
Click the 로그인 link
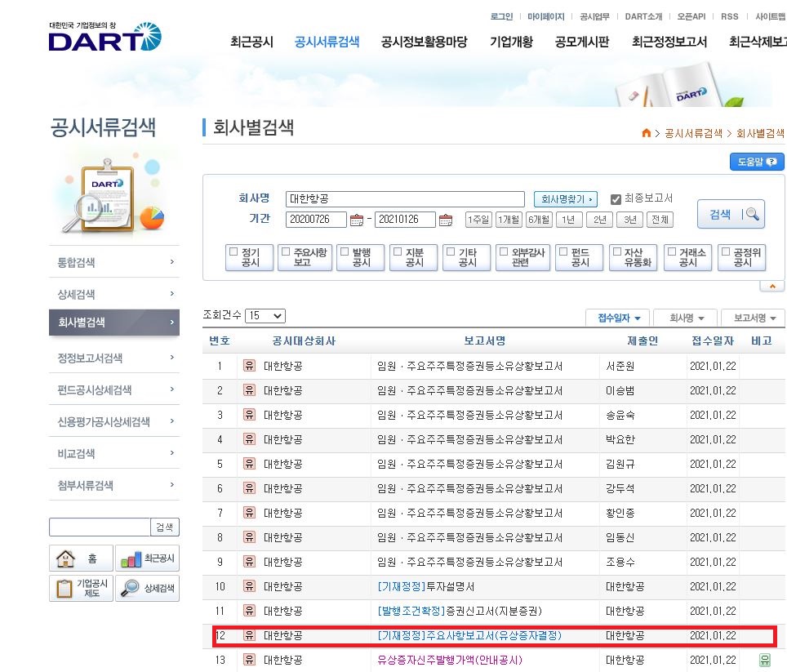501,16
